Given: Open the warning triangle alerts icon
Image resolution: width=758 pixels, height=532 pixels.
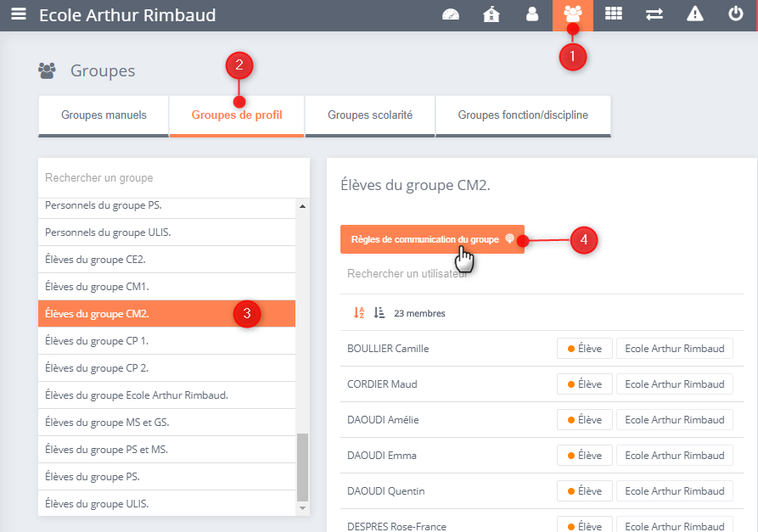Looking at the screenshot, I should (695, 14).
